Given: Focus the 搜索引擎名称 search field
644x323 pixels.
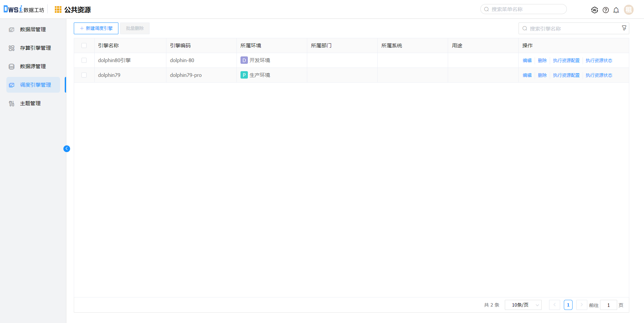Looking at the screenshot, I should coord(570,29).
